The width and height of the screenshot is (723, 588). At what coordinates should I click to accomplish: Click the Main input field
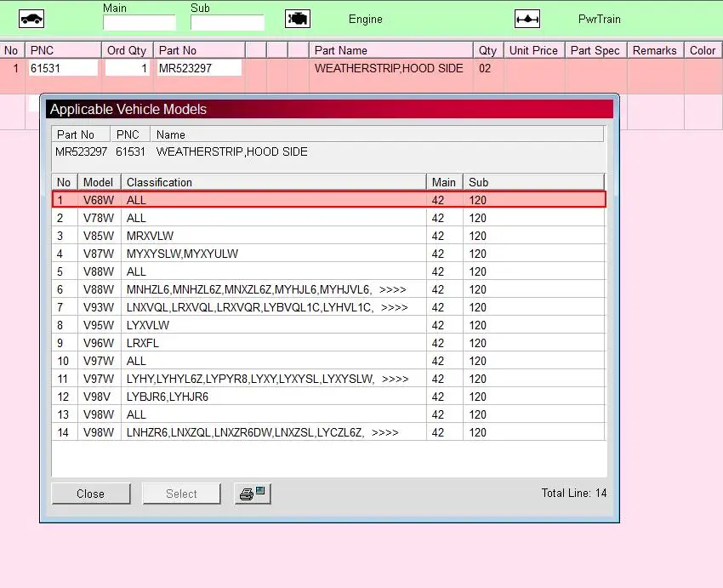(139, 23)
